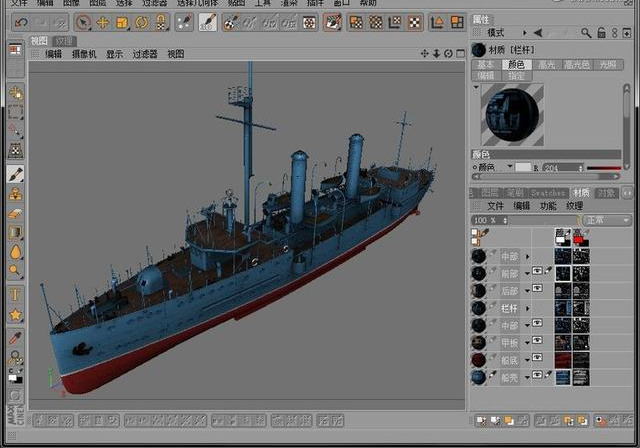640x448 pixels.
Task: Toggle visibility eye of 前部 material
Action: coord(537,271)
